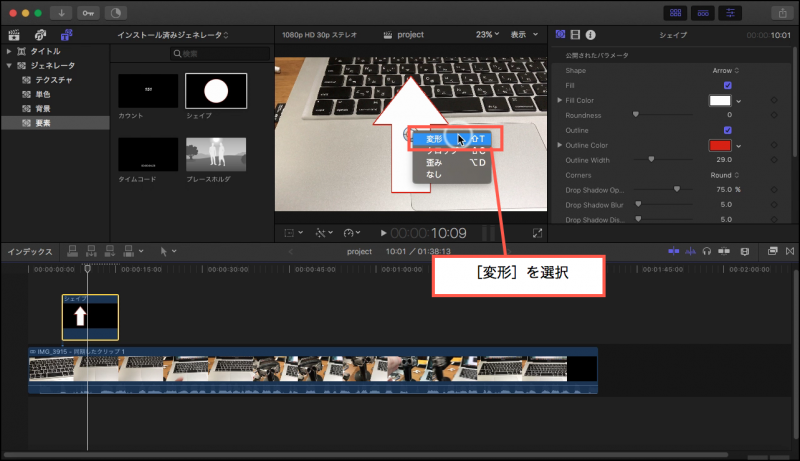Screen dimensions: 800x461
Task: Expand the Outline Color parameter
Action: tap(559, 145)
